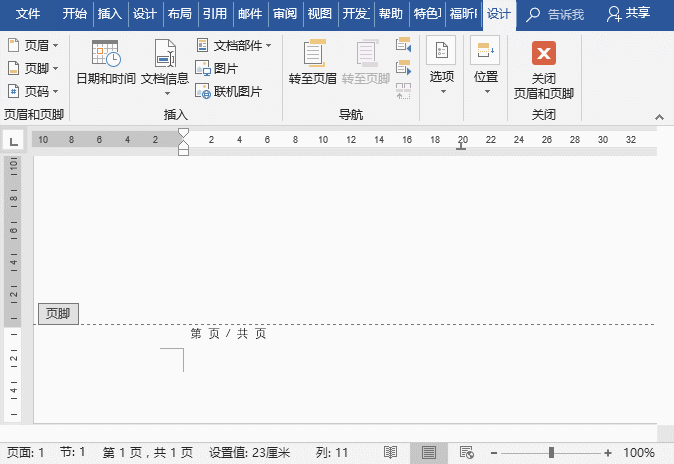Screen dimensions: 674x464
Task: Click the Next section navigation icon
Action: (x=404, y=67)
